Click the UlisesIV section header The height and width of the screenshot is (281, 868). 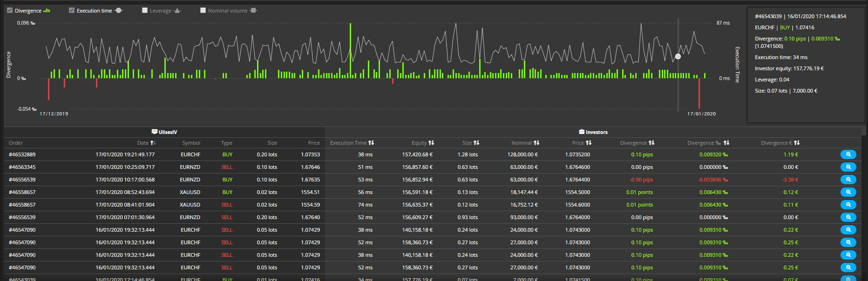[x=164, y=132]
